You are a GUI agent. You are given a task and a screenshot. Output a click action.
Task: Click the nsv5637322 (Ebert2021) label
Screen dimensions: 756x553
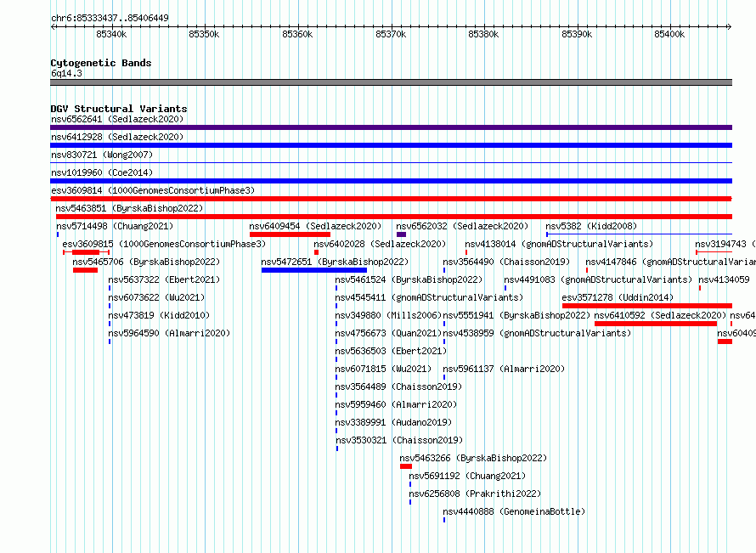click(x=164, y=279)
